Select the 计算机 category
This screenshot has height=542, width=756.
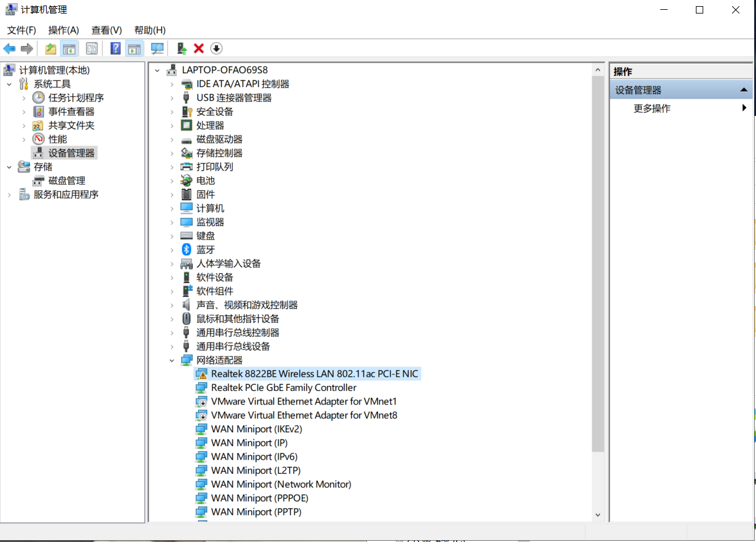coord(210,208)
